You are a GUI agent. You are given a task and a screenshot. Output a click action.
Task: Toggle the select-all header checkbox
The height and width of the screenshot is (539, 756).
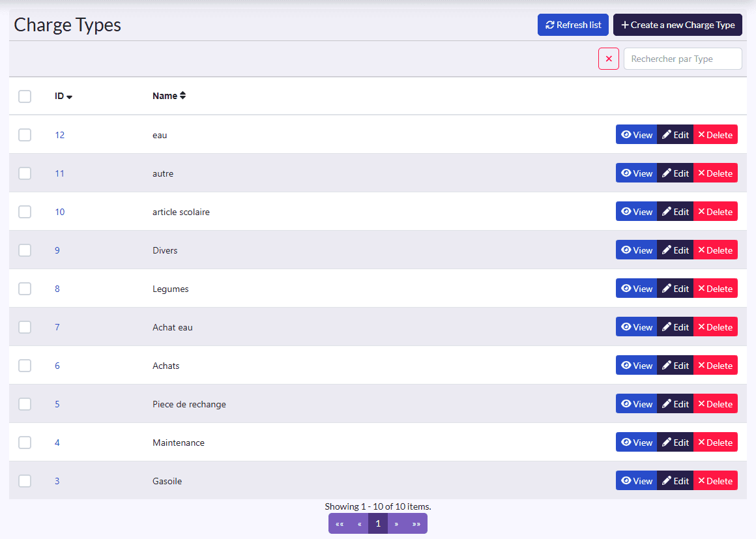[25, 96]
